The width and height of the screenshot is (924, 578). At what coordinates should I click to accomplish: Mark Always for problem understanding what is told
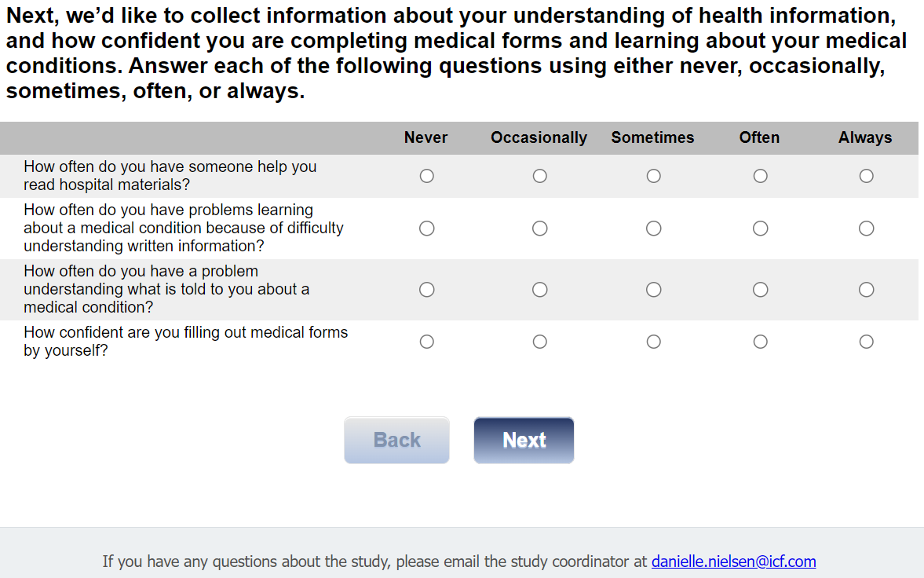(866, 290)
